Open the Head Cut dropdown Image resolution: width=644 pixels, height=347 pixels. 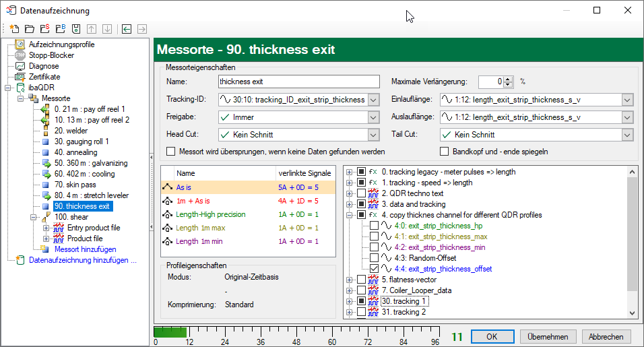point(373,135)
